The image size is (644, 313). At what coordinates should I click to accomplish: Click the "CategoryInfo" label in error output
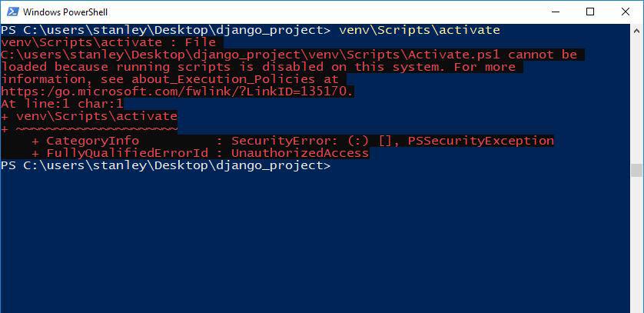[92, 141]
